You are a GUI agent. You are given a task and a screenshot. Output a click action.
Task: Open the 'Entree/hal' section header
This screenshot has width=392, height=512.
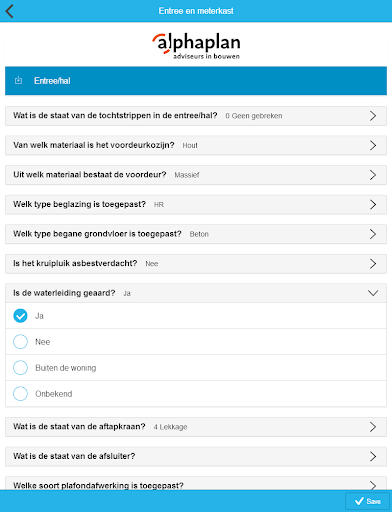196,81
